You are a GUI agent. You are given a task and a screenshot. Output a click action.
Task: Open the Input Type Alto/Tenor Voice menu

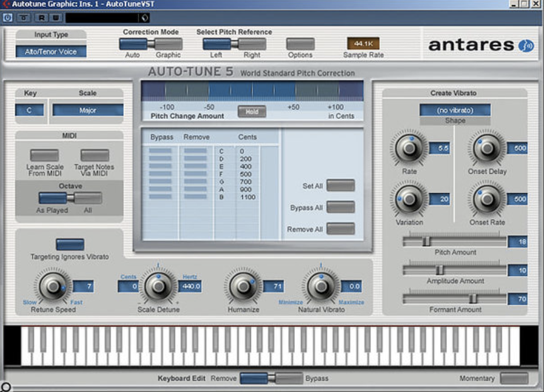(51, 52)
